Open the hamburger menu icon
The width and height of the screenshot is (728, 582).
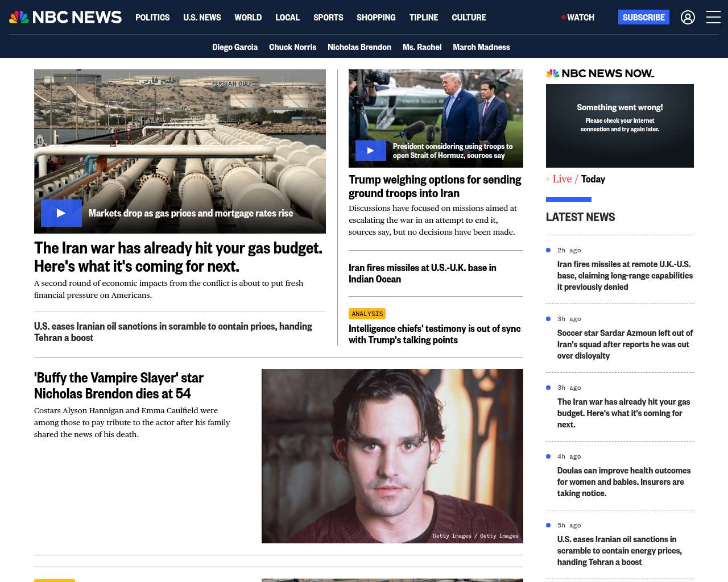coord(713,18)
